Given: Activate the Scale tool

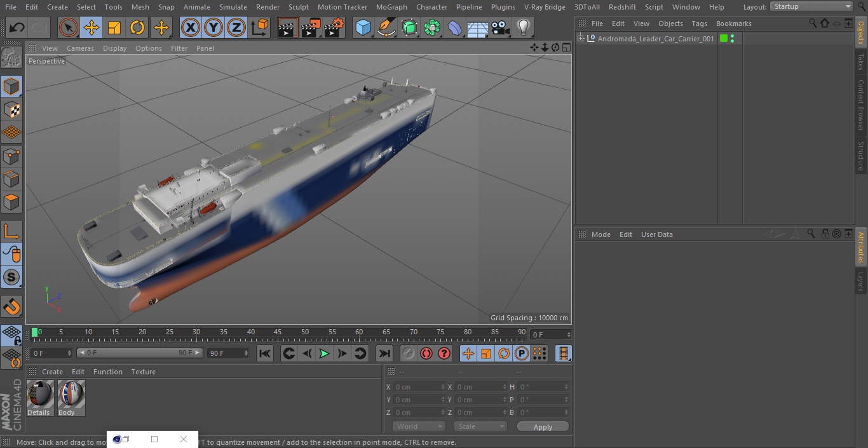Looking at the screenshot, I should (x=114, y=27).
